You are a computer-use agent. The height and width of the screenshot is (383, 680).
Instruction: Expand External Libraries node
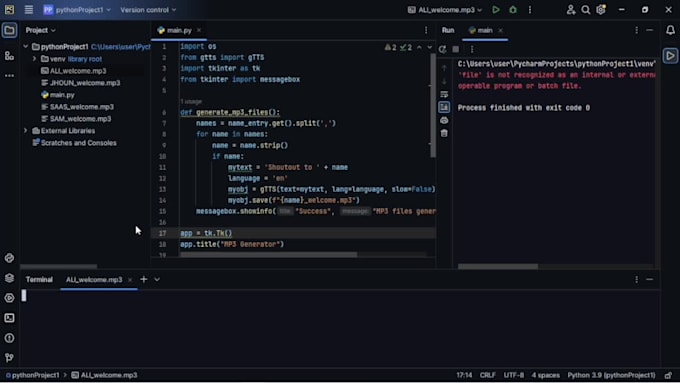pos(26,131)
